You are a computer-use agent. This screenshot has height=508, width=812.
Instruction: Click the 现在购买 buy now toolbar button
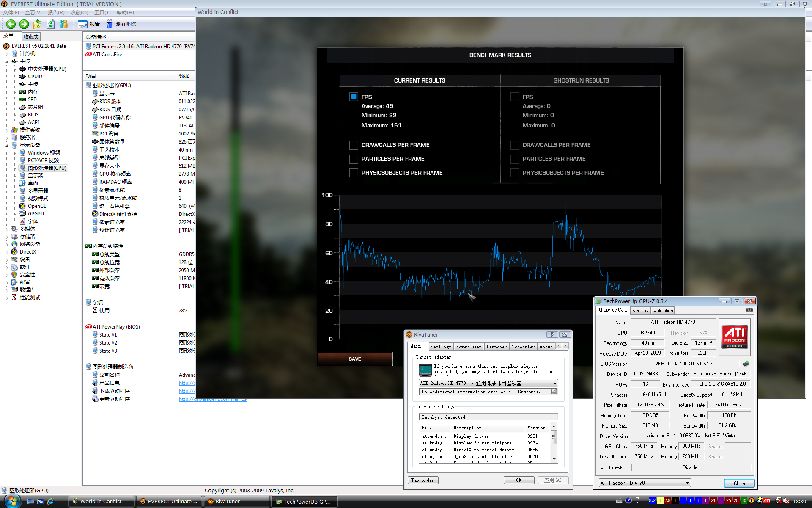coord(121,24)
